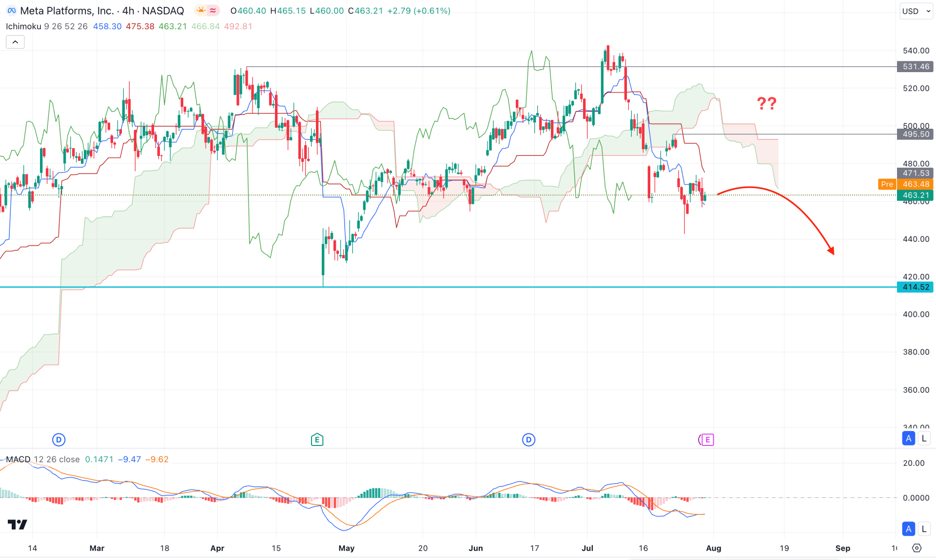Click MACD value 0.1471 in legend
Viewport: 936px width, 560px height.
[x=99, y=459]
